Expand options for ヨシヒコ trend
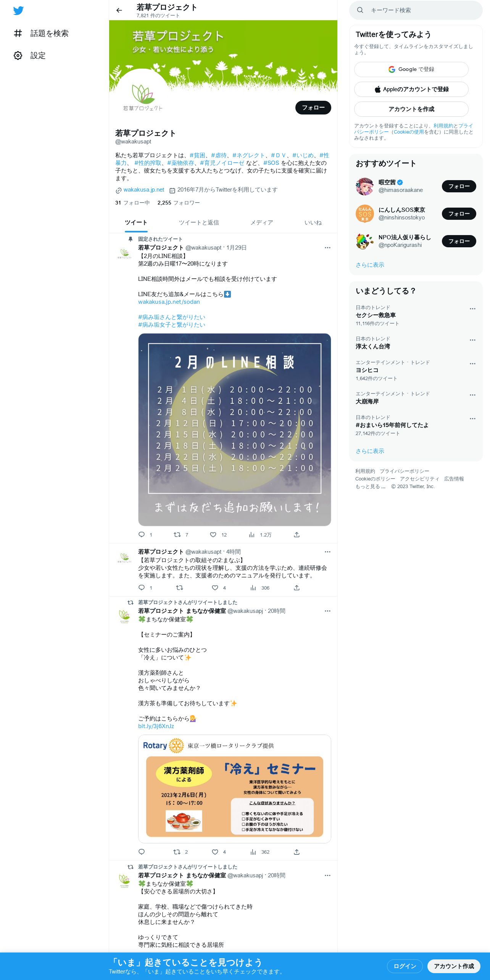The width and height of the screenshot is (490, 980). 472,364
